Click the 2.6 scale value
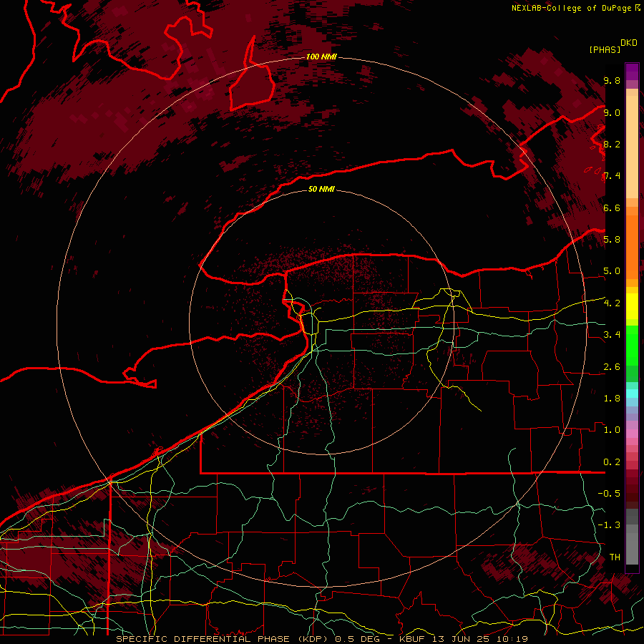Image resolution: width=644 pixels, height=644 pixels. (x=612, y=366)
